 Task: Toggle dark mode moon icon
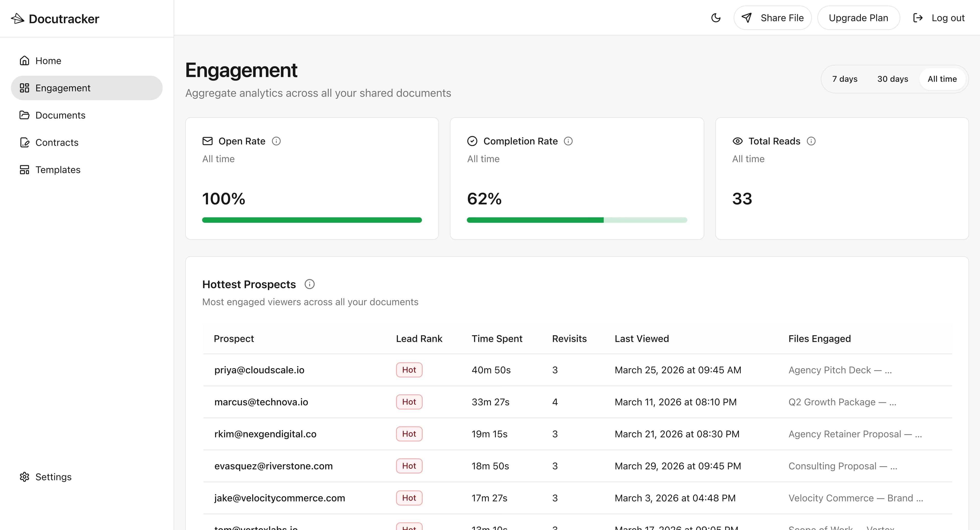point(716,18)
